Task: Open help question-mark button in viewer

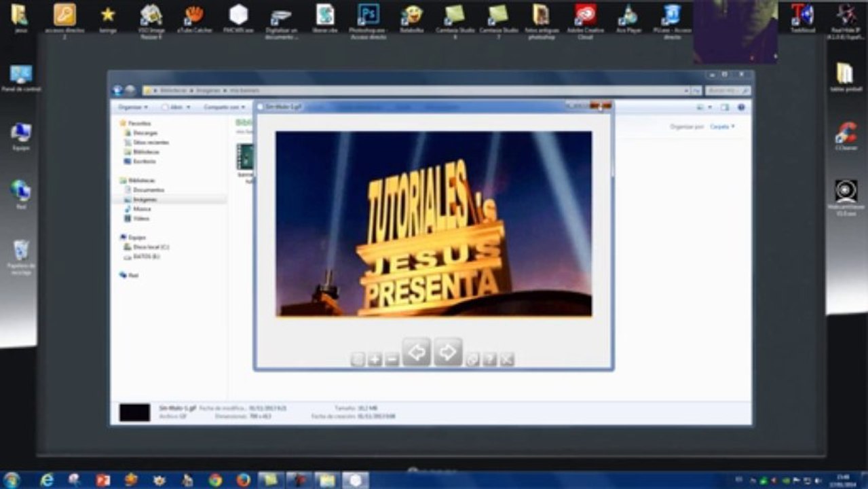Action: (489, 359)
